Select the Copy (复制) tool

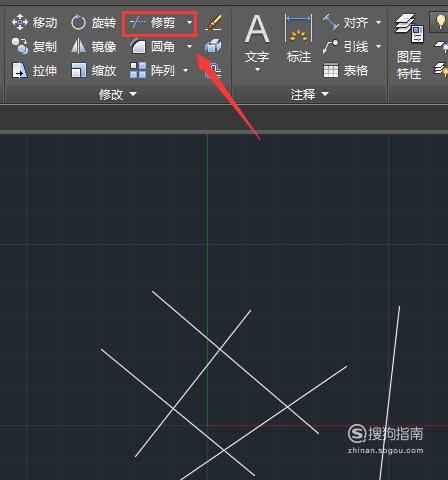pos(34,47)
